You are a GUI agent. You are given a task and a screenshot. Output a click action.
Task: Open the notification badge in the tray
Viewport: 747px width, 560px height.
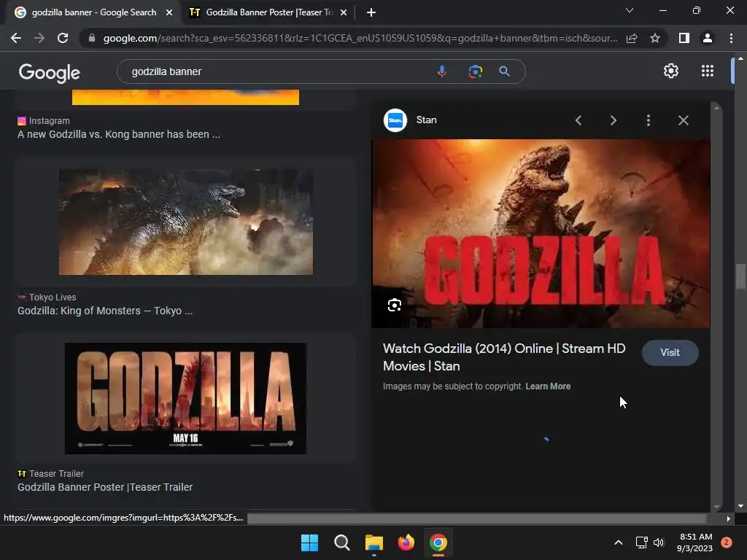point(727,542)
